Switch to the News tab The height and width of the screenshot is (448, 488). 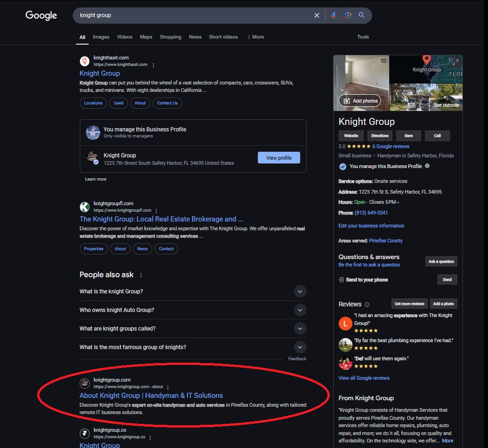(x=195, y=37)
